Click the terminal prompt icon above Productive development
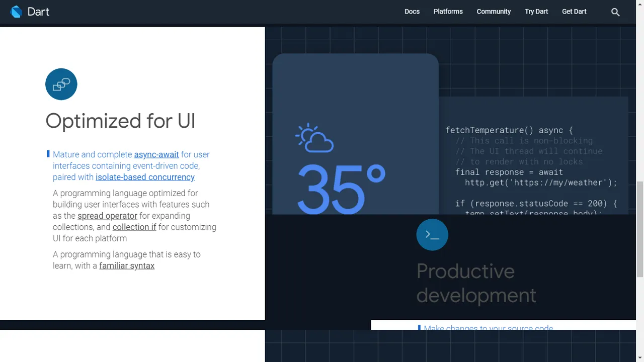Image resolution: width=644 pixels, height=362 pixels. tap(432, 235)
